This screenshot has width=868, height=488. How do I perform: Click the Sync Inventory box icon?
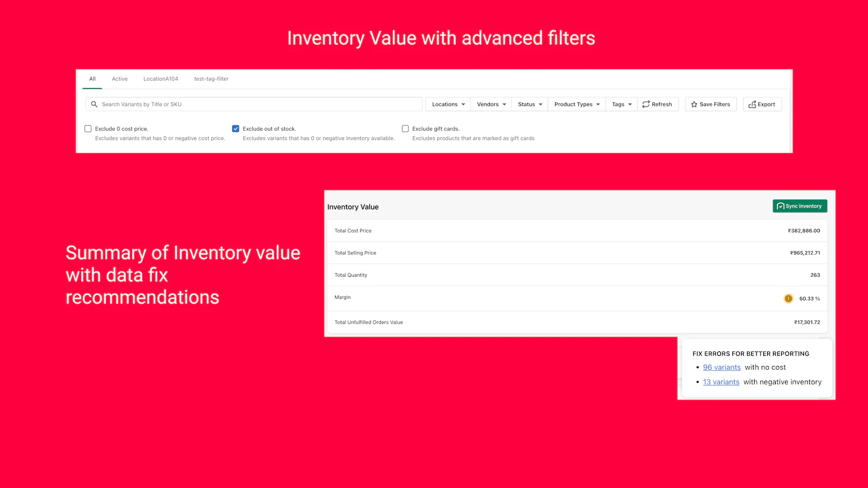[x=780, y=206]
